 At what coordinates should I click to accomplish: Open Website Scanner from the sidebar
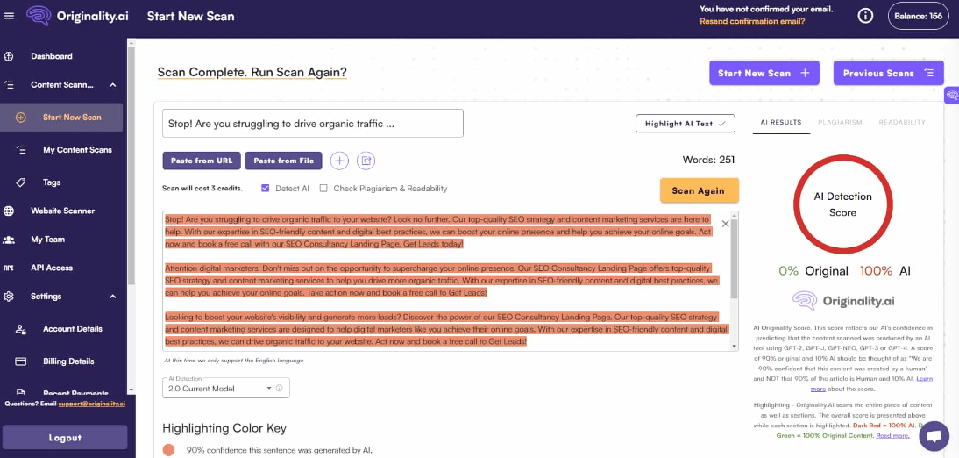pos(63,211)
